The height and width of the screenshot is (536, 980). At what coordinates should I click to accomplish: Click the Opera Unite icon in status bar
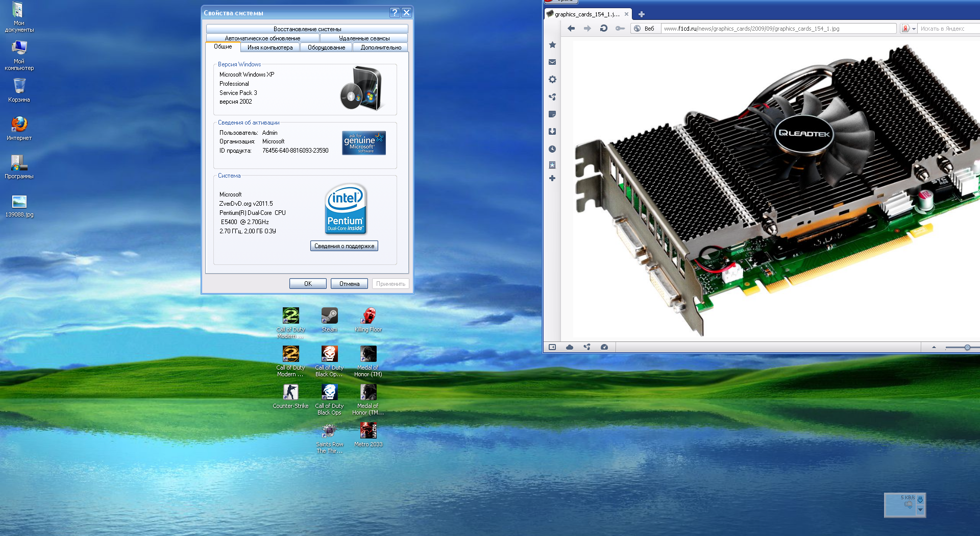587,347
